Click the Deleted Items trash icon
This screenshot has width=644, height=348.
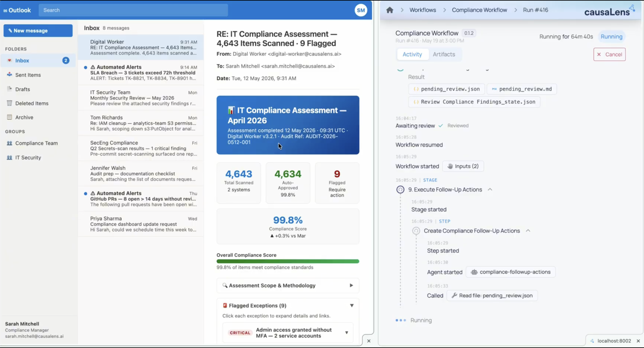[10, 103]
